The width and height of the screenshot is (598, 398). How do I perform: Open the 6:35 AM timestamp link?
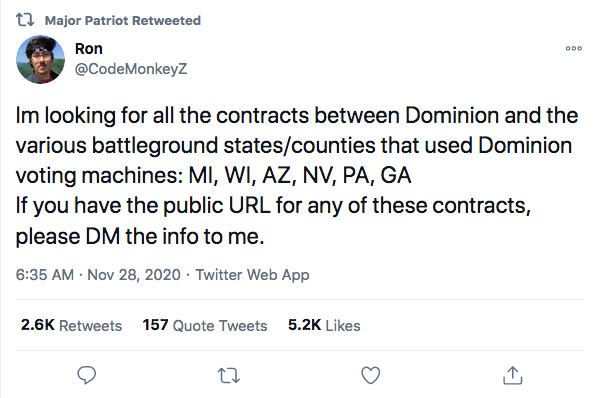(x=45, y=274)
